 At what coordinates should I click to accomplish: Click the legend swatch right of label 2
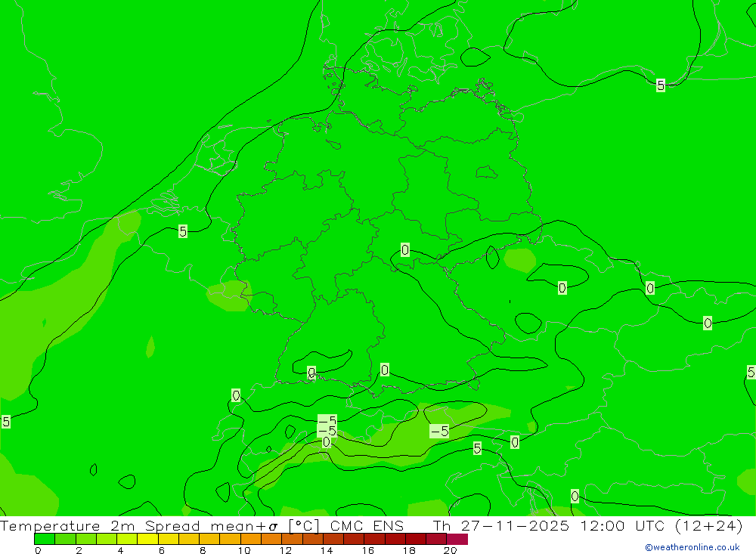[x=86, y=539]
